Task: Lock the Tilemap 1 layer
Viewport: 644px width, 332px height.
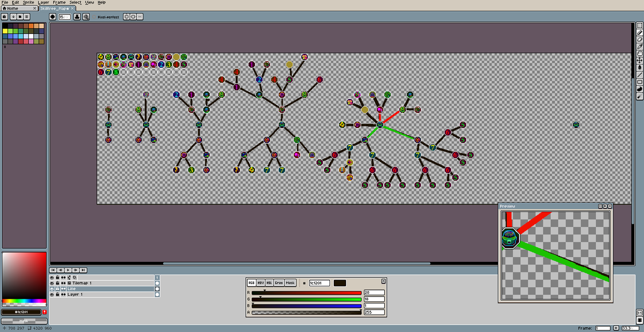Action: pos(57,283)
